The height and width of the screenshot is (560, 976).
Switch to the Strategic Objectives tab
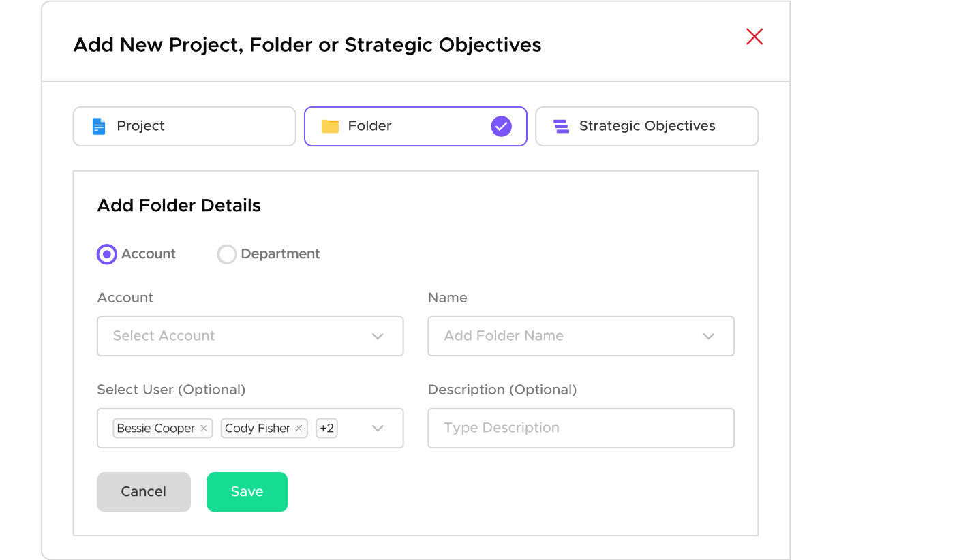coord(646,126)
